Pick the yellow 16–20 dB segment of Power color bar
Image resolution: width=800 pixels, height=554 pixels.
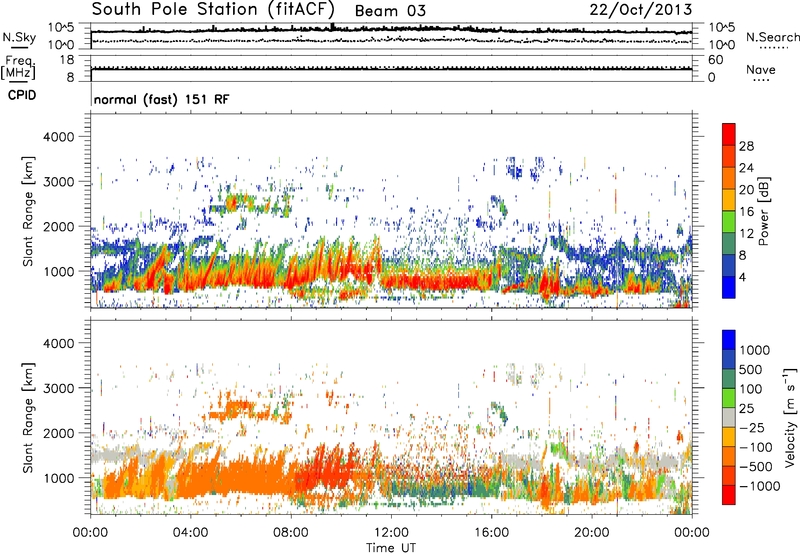pos(729,200)
